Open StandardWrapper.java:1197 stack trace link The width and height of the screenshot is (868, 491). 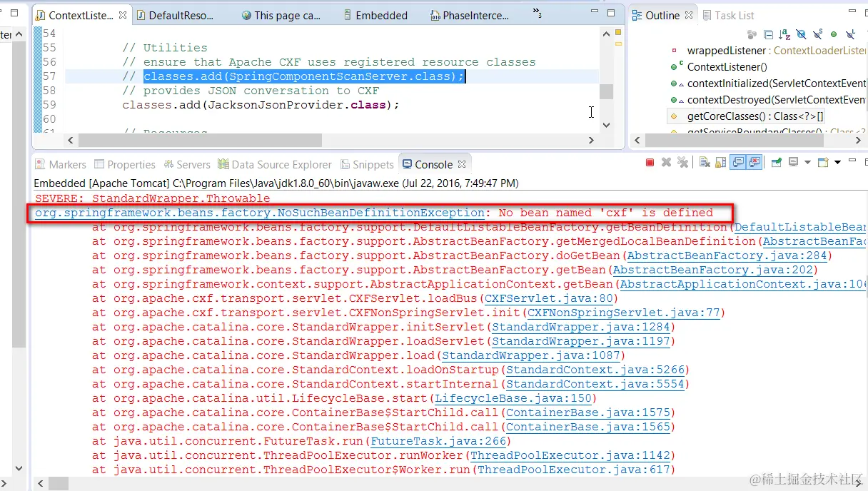(581, 341)
